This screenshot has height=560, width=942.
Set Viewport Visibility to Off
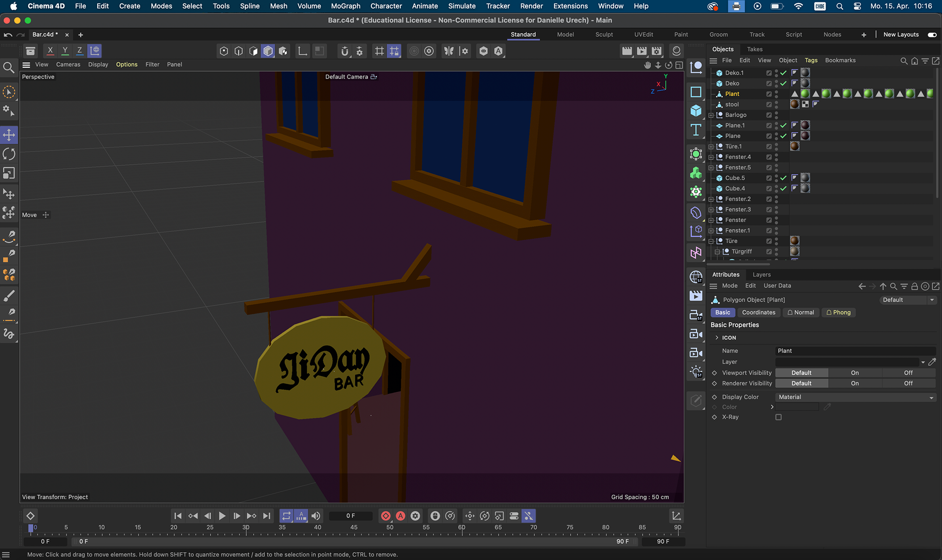pos(908,373)
